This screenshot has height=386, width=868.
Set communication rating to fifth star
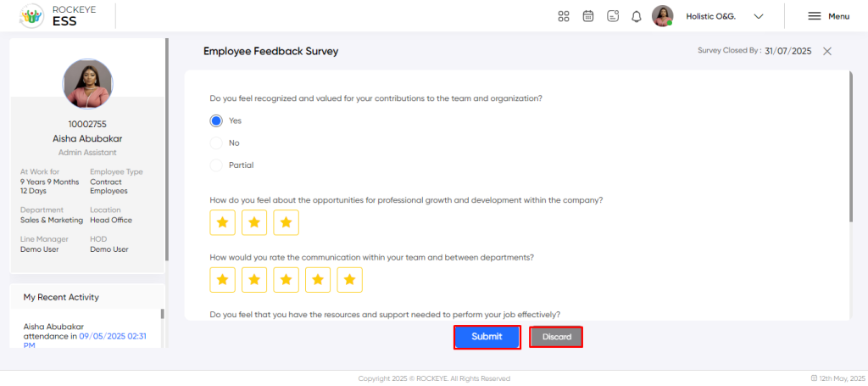pyautogui.click(x=349, y=280)
